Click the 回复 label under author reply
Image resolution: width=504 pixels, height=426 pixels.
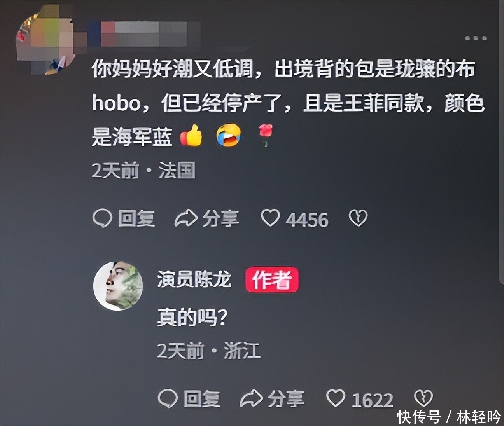[x=202, y=399]
